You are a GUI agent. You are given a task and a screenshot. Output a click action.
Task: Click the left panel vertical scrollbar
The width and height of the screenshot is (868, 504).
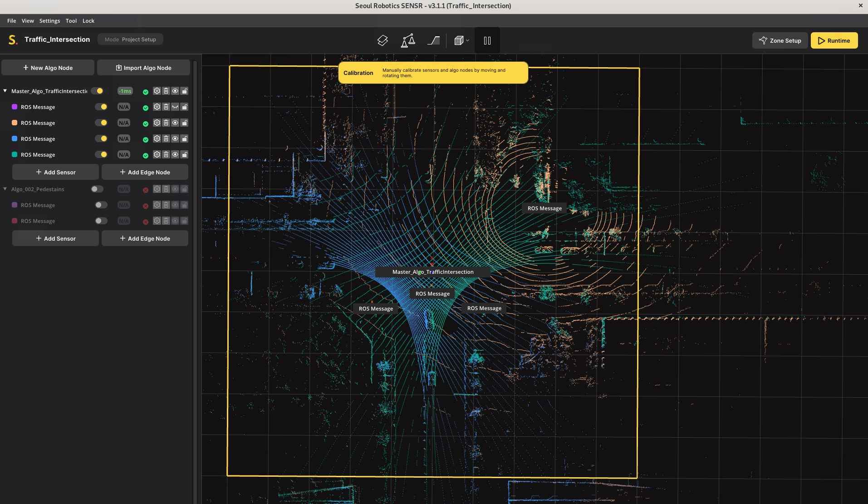pos(195,282)
